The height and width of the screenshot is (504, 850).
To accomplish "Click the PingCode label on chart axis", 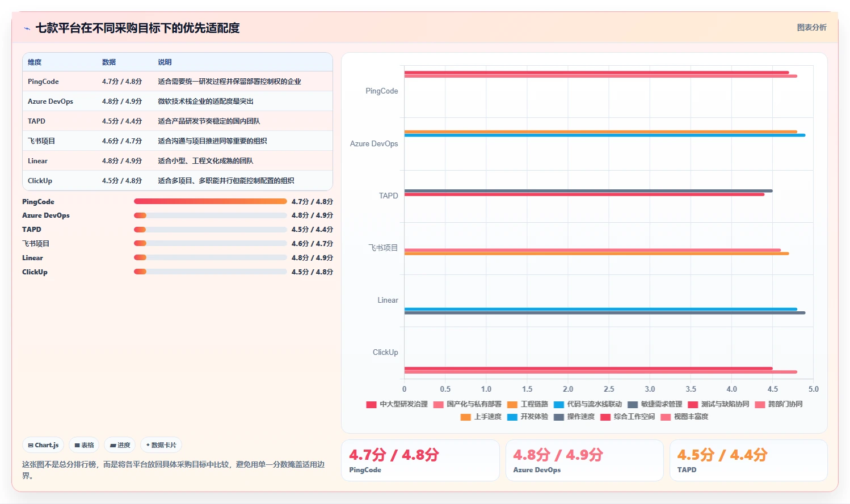I will tap(381, 91).
